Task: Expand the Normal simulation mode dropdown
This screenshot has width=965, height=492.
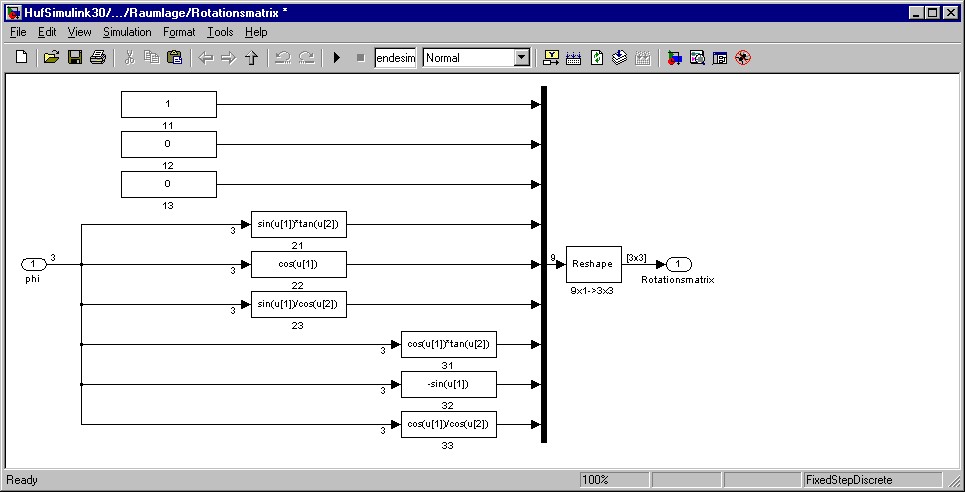Action: click(521, 58)
